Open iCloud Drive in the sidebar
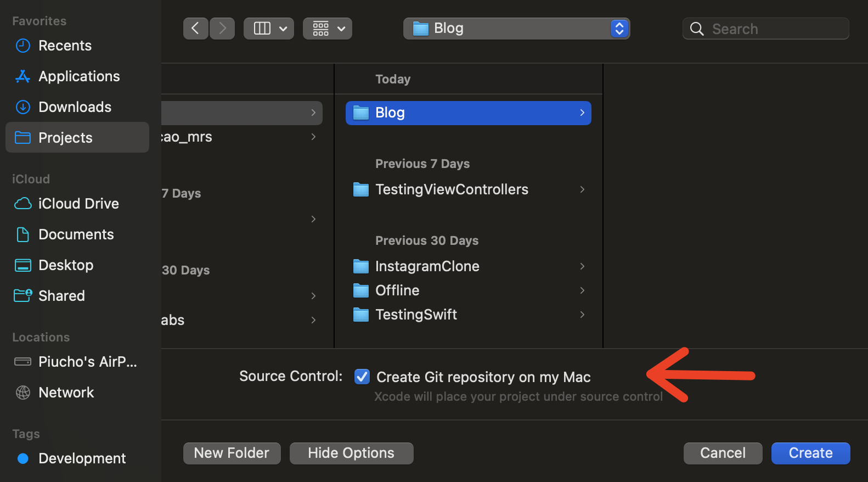This screenshot has width=868, height=482. click(x=77, y=204)
